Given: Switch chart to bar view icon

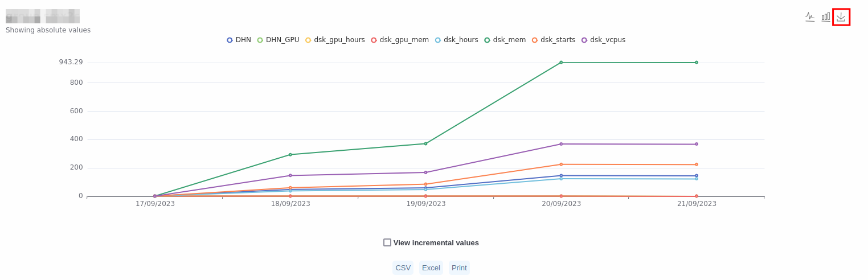Looking at the screenshot, I should [x=825, y=17].
